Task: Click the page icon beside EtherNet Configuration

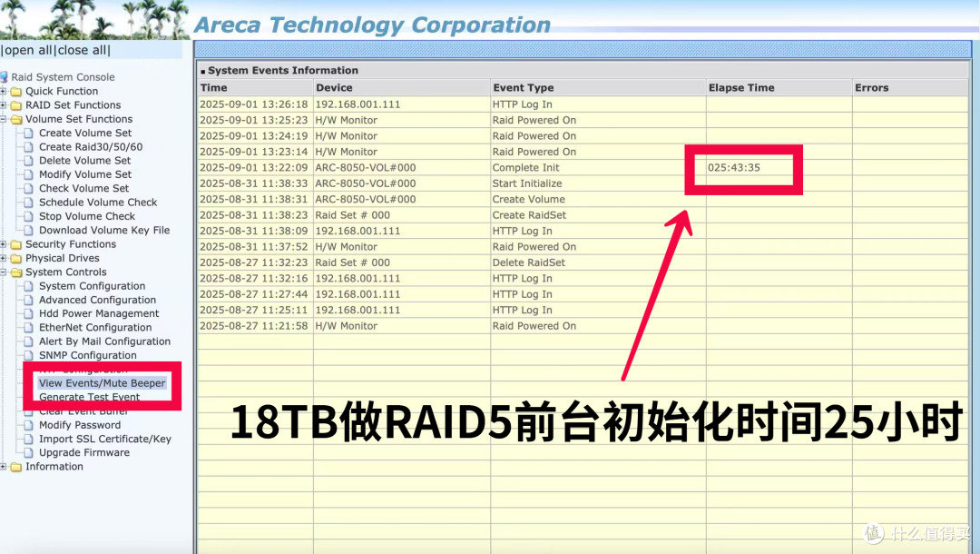Action: tap(28, 328)
